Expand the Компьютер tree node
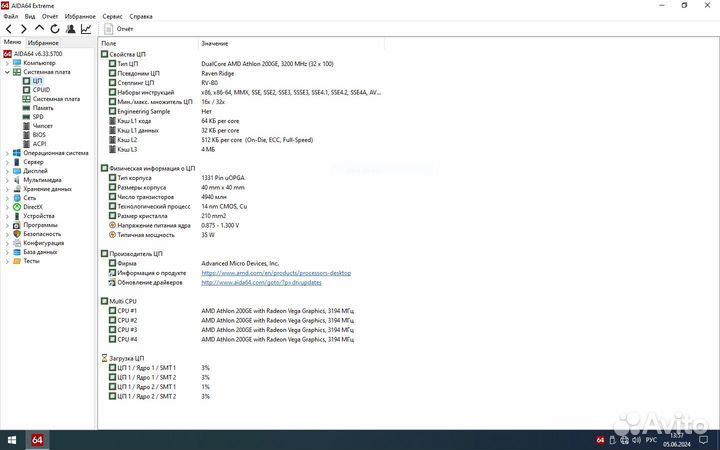720x450 pixels. point(7,63)
